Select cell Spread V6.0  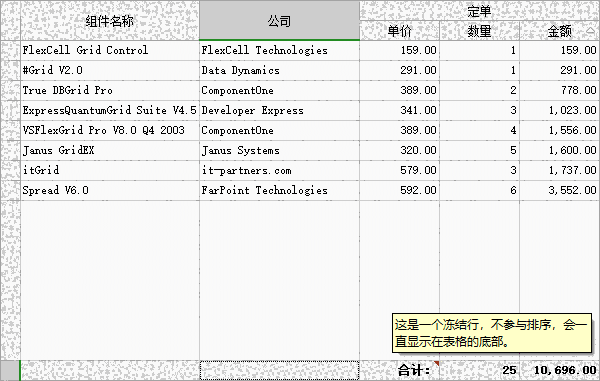click(110, 190)
